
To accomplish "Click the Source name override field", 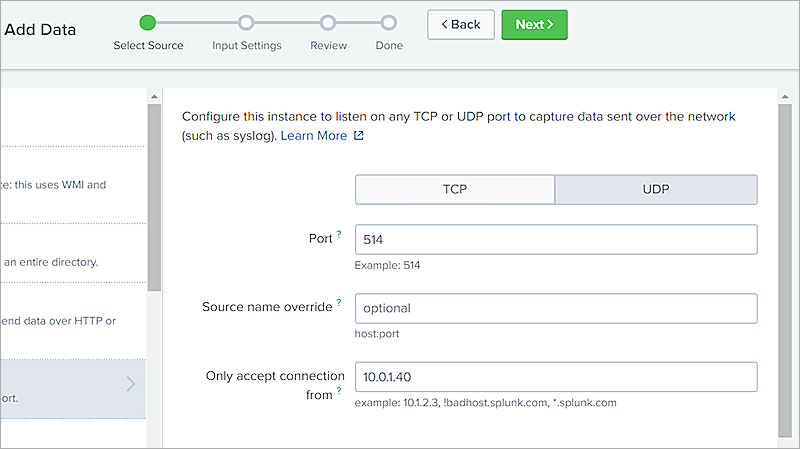I will pyautogui.click(x=555, y=308).
